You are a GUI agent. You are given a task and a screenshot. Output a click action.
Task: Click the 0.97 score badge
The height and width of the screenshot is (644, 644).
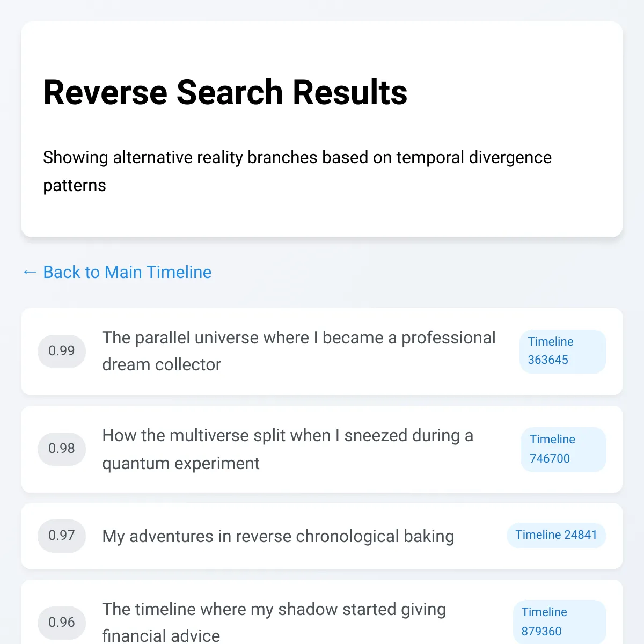click(62, 536)
